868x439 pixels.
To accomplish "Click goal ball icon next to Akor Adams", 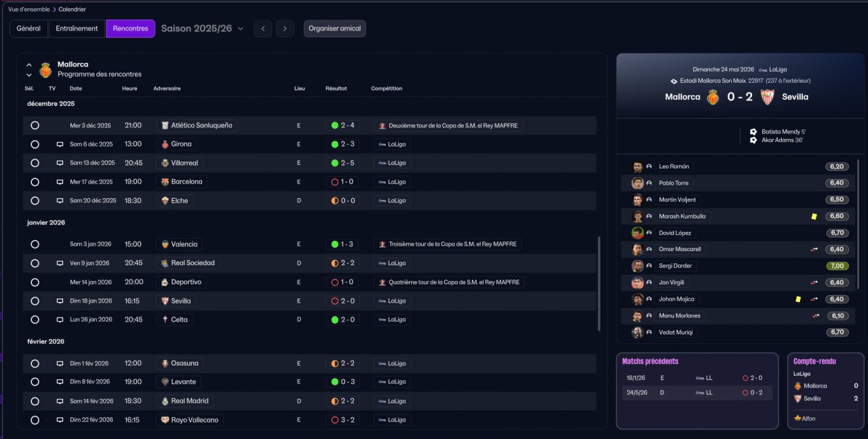I will pyautogui.click(x=753, y=140).
